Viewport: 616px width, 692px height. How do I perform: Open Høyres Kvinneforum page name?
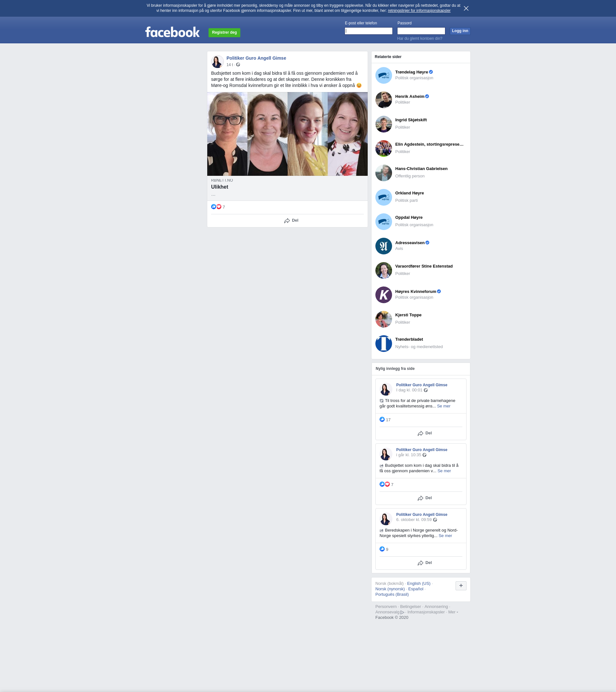pyautogui.click(x=415, y=292)
